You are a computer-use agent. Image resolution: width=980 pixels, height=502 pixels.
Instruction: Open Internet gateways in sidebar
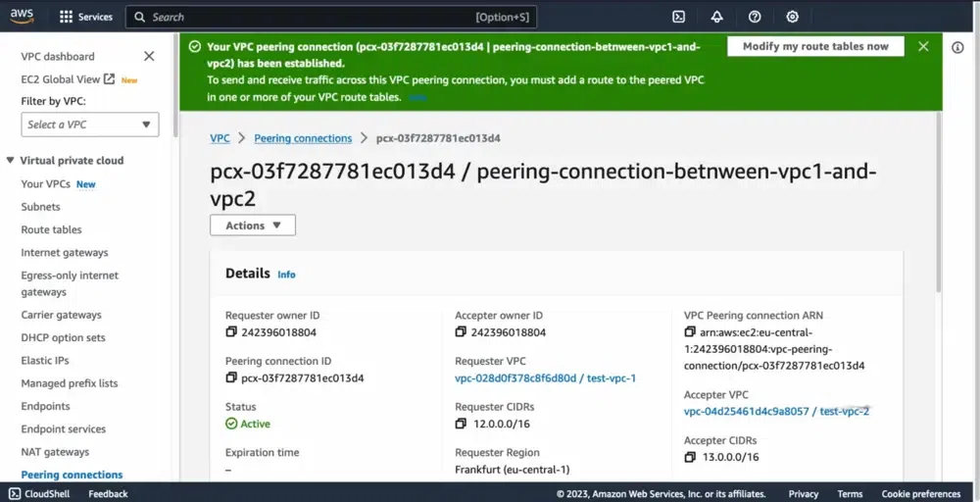click(x=65, y=253)
